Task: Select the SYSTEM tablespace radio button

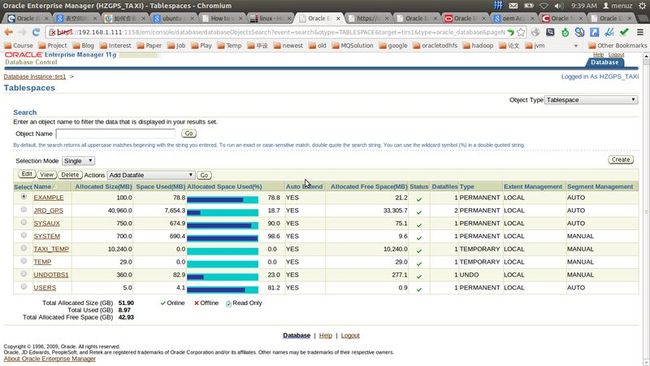Action: (x=24, y=235)
